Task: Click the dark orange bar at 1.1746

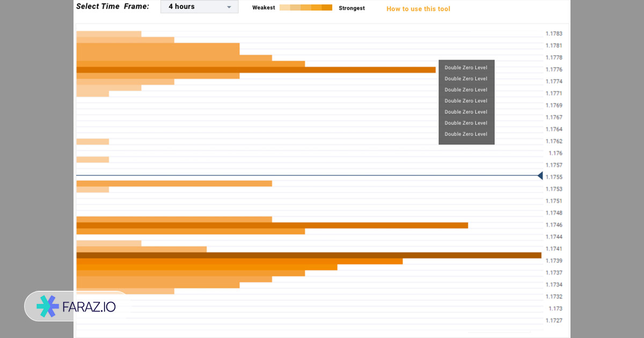Action: [272, 225]
